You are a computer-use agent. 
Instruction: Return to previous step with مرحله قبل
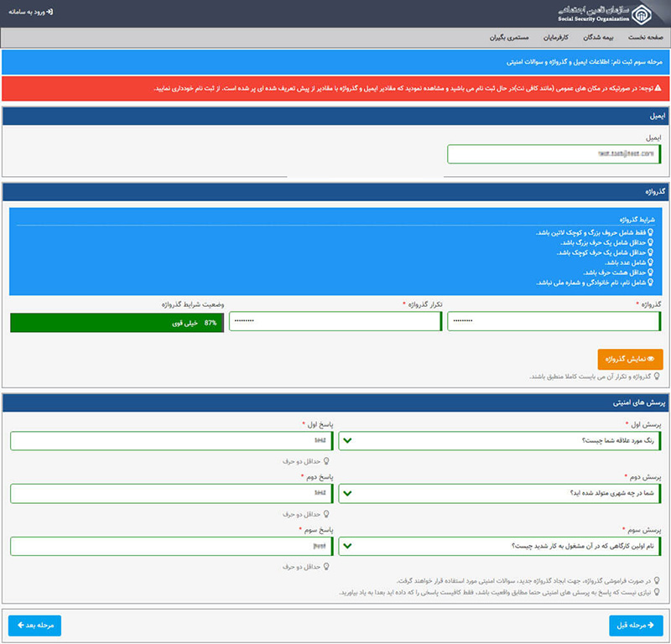coord(636,626)
